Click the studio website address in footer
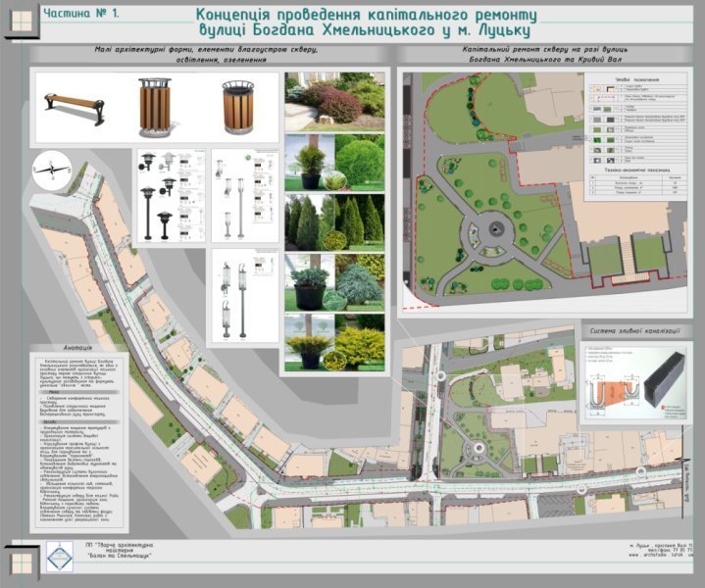 click(661, 557)
